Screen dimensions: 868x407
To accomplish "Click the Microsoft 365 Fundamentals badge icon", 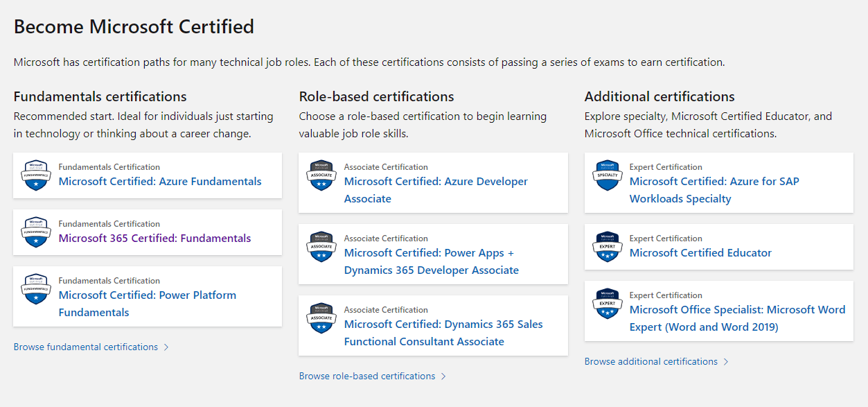I will [36, 232].
